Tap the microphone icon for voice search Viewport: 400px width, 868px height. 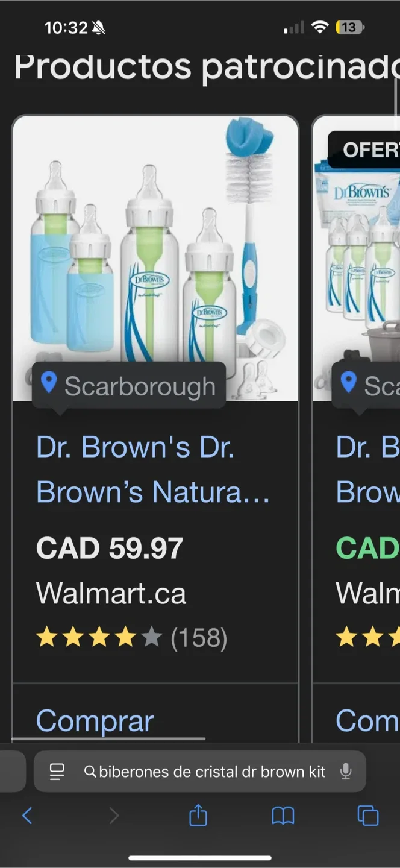343,772
